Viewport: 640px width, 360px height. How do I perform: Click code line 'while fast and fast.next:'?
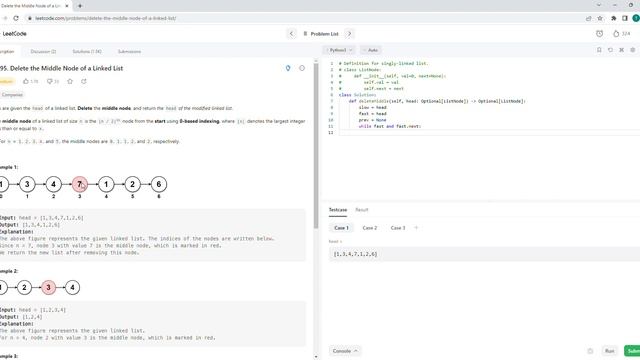pyautogui.click(x=389, y=126)
